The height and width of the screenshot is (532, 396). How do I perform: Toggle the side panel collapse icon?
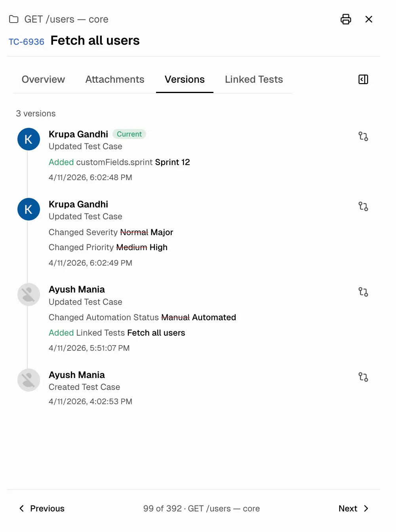(x=363, y=80)
